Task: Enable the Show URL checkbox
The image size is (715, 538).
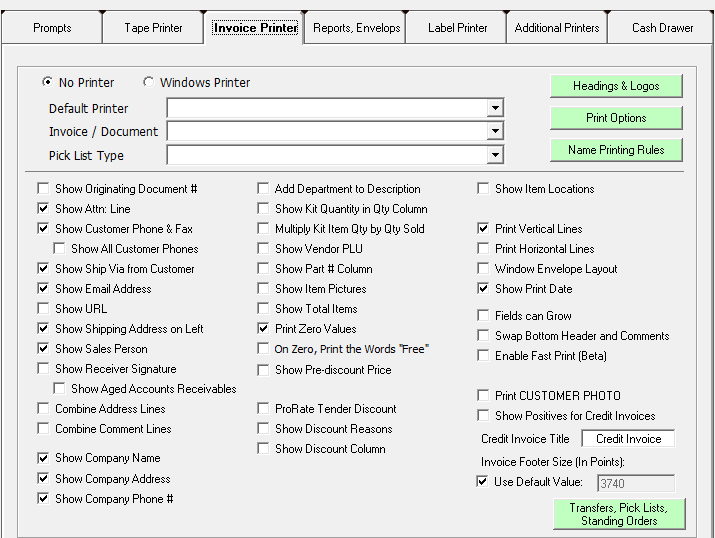Action: tap(43, 309)
